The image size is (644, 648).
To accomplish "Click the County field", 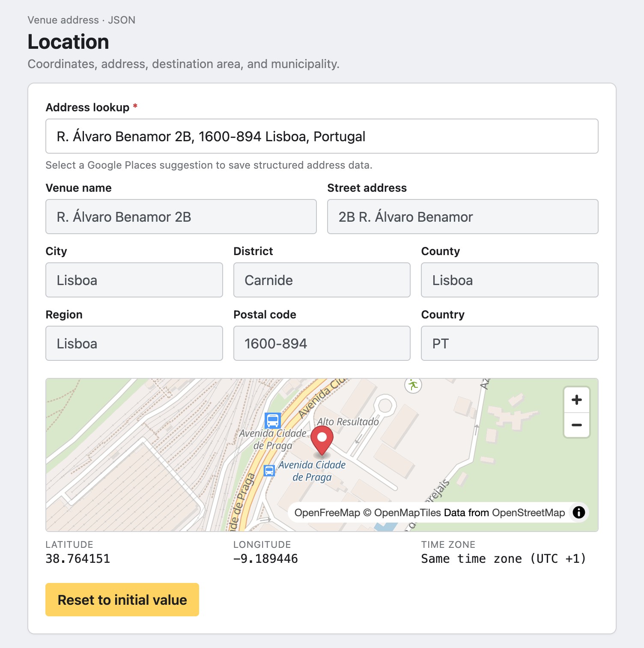I will [510, 280].
